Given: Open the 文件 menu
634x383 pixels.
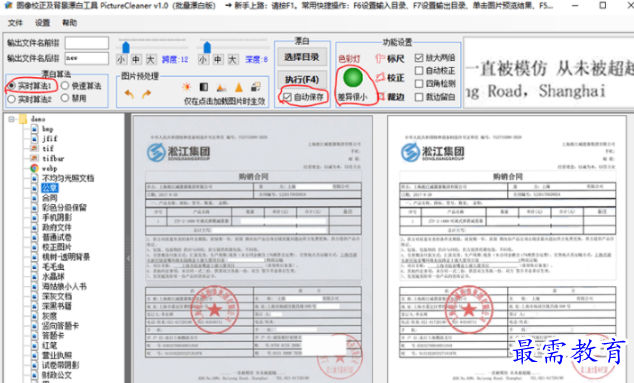Looking at the screenshot, I should click(15, 23).
